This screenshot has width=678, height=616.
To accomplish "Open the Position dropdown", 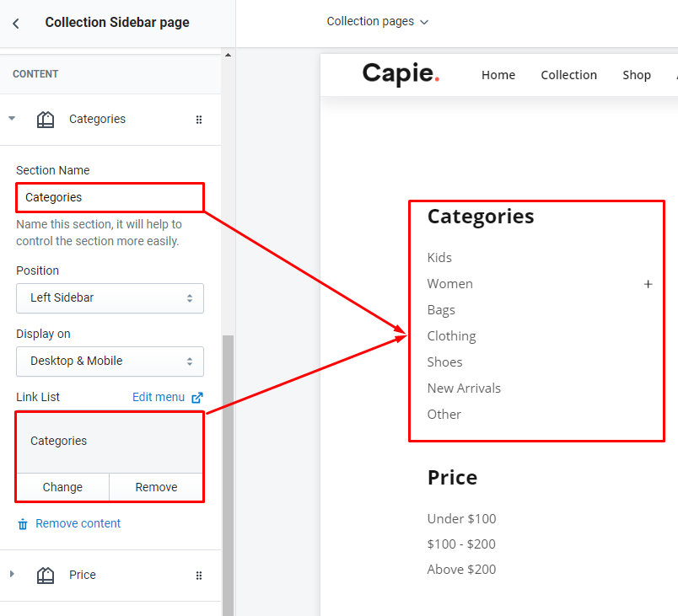I will pos(110,298).
